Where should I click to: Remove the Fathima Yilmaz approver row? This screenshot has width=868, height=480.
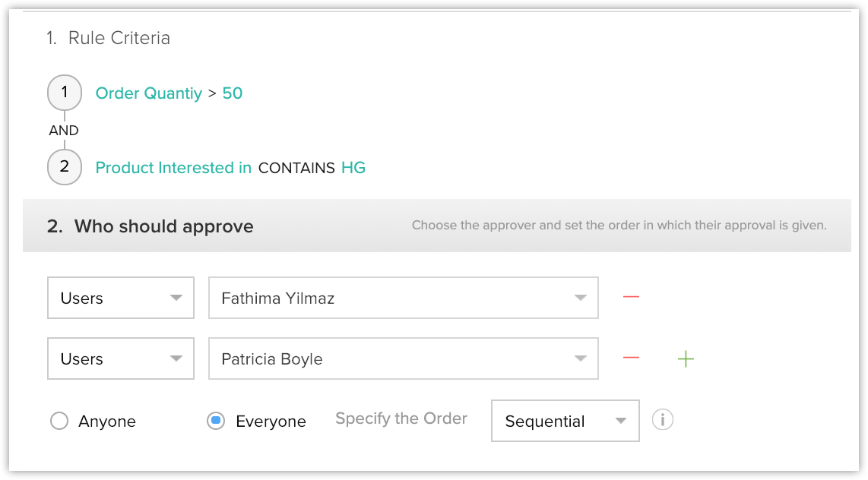coord(631,298)
